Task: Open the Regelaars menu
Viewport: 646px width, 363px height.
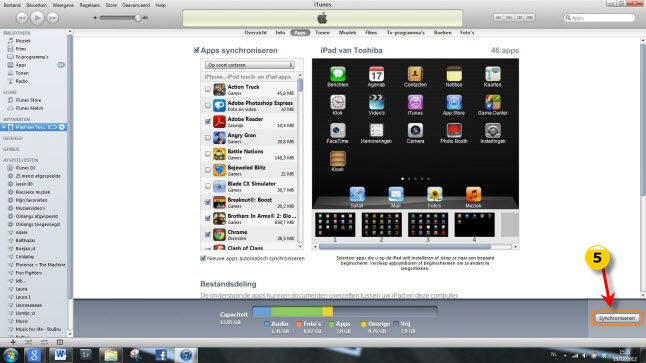Action: (89, 5)
